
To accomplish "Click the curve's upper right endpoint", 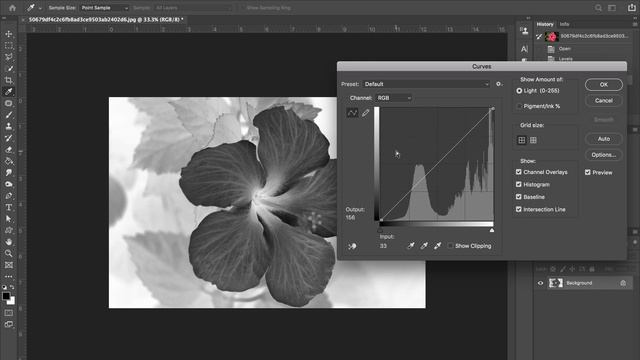I will click(493, 109).
